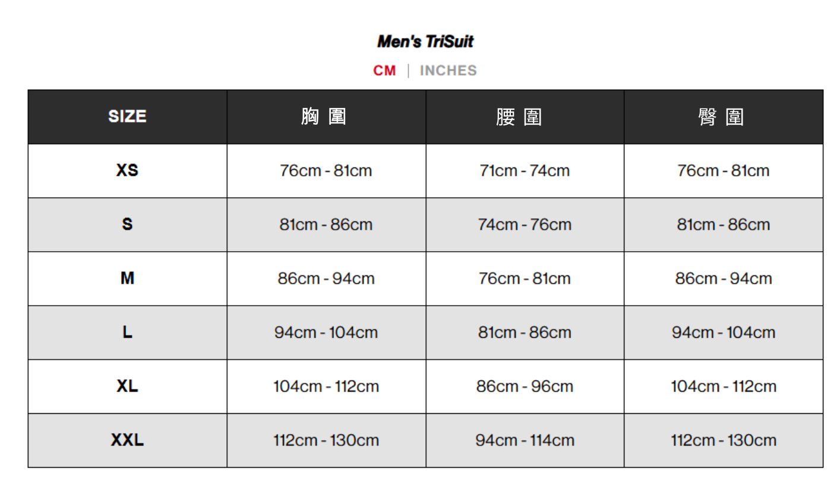Click the Men's TriSuit title

pyautogui.click(x=425, y=42)
